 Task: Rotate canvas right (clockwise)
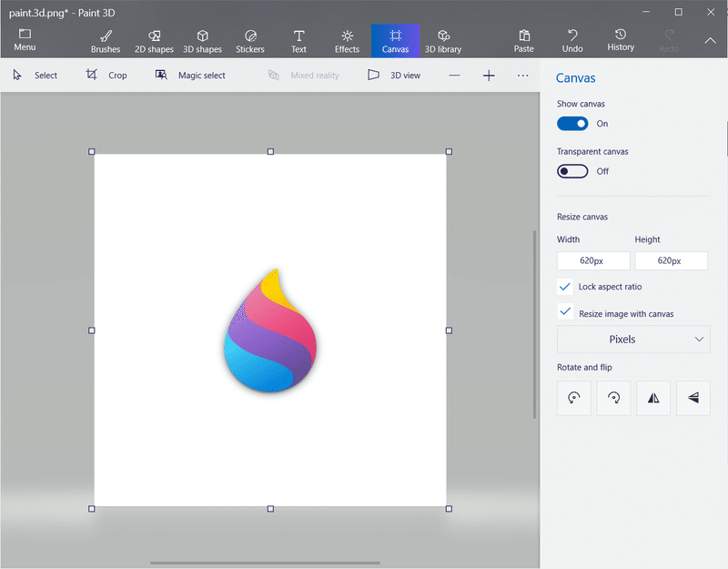(613, 398)
